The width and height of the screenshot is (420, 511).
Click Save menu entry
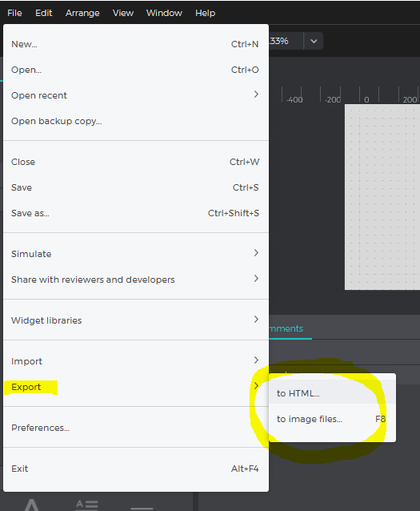tap(136, 187)
